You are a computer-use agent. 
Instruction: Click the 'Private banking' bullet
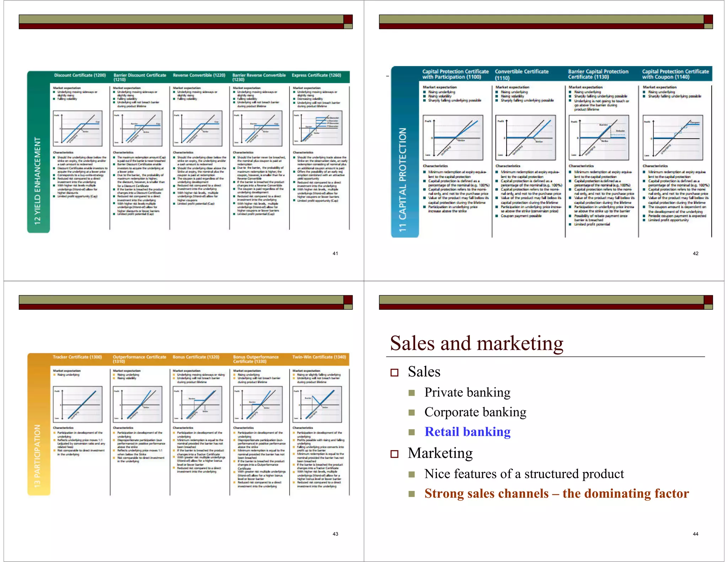pos(467,393)
